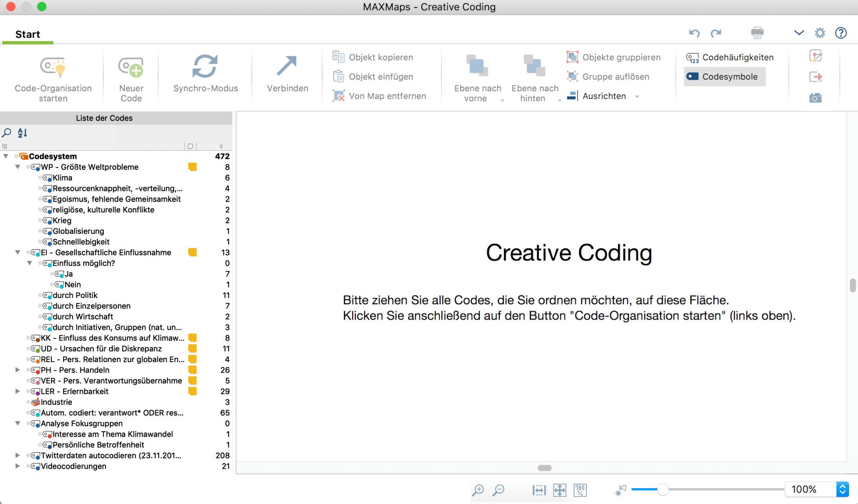Click Gruppe auflösen
The width and height of the screenshot is (858, 504).
pyautogui.click(x=608, y=76)
